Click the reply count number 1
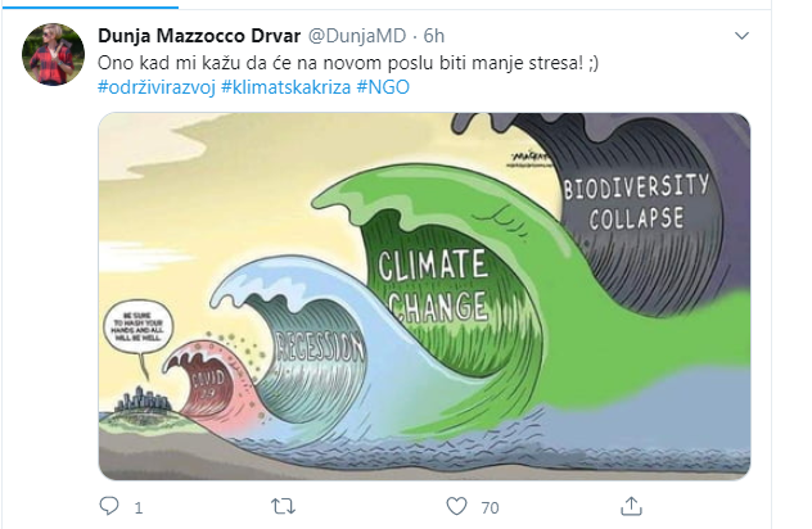Screen dimensions: 812x529 139,508
